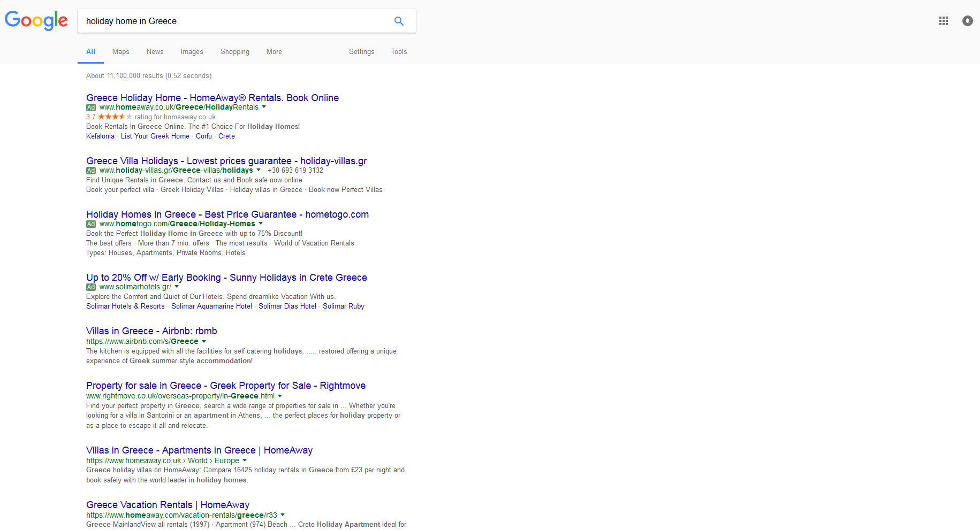Image resolution: width=980 pixels, height=530 pixels.
Task: Expand dropdown arrow next to homeaway.co.uk World Europe
Action: click(x=245, y=460)
